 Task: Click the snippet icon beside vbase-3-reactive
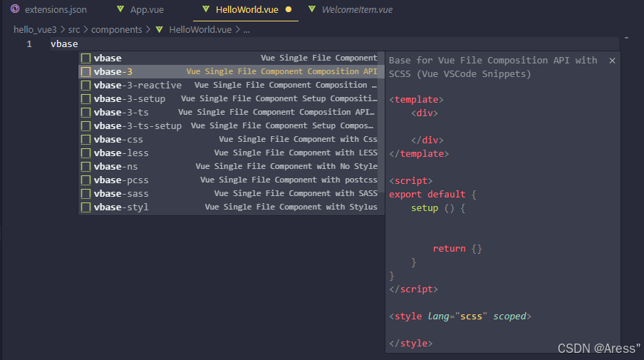tap(85, 85)
